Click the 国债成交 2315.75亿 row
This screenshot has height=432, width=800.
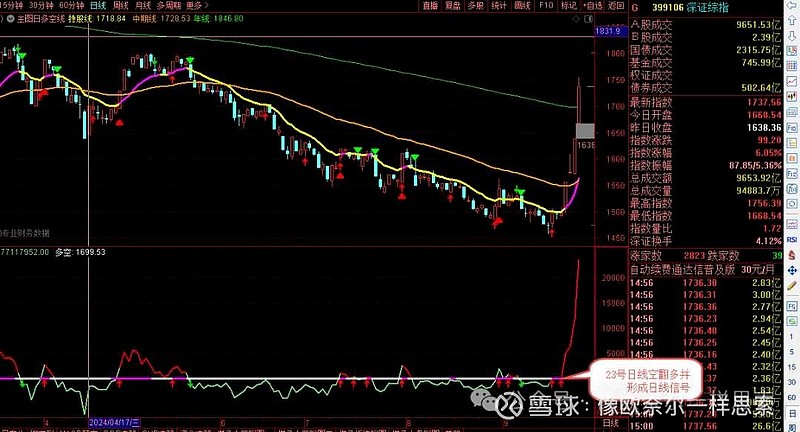pyautogui.click(x=706, y=50)
